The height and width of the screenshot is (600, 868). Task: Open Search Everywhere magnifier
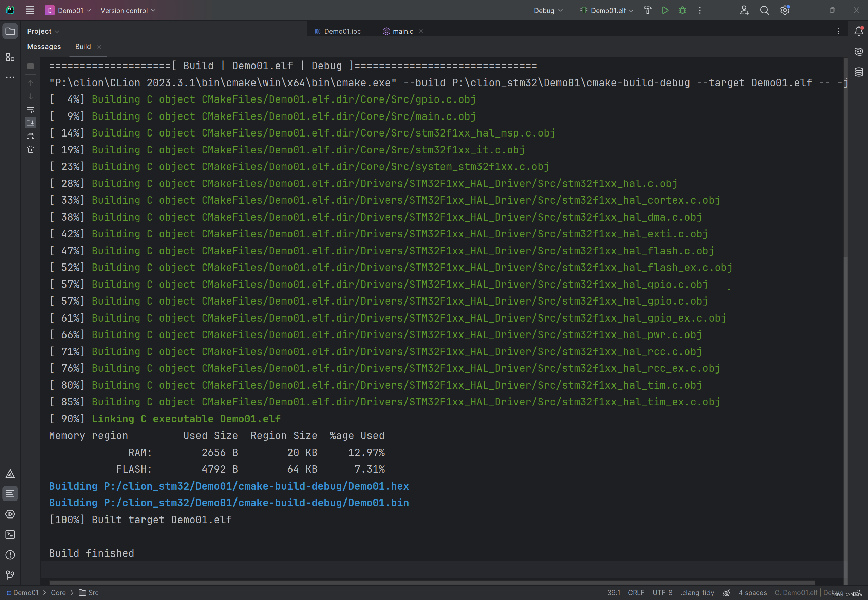pyautogui.click(x=765, y=10)
